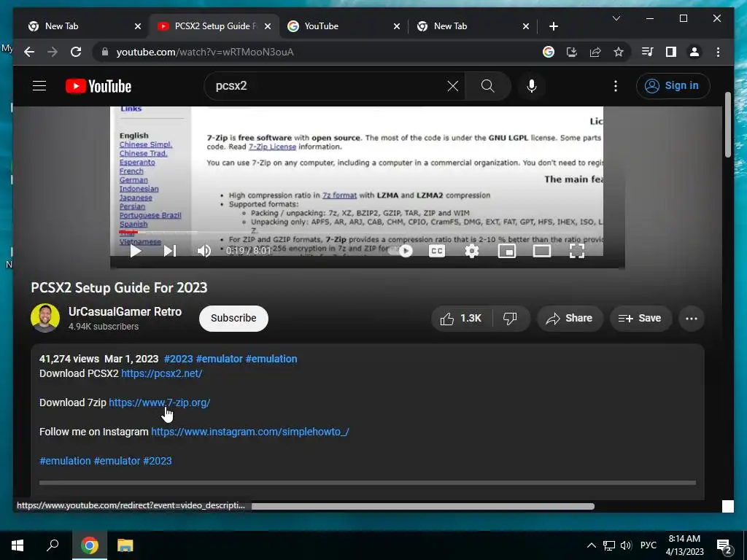Search with your voice microphone icon

[532, 86]
